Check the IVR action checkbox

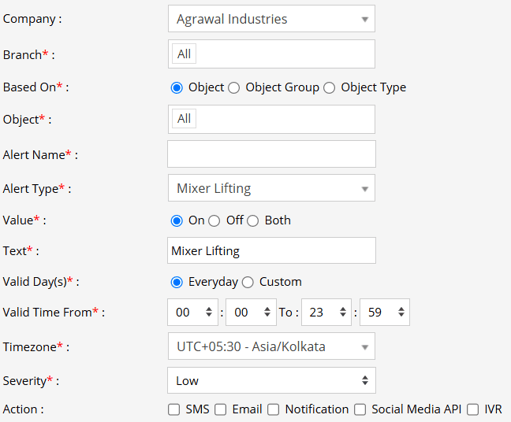(x=473, y=410)
